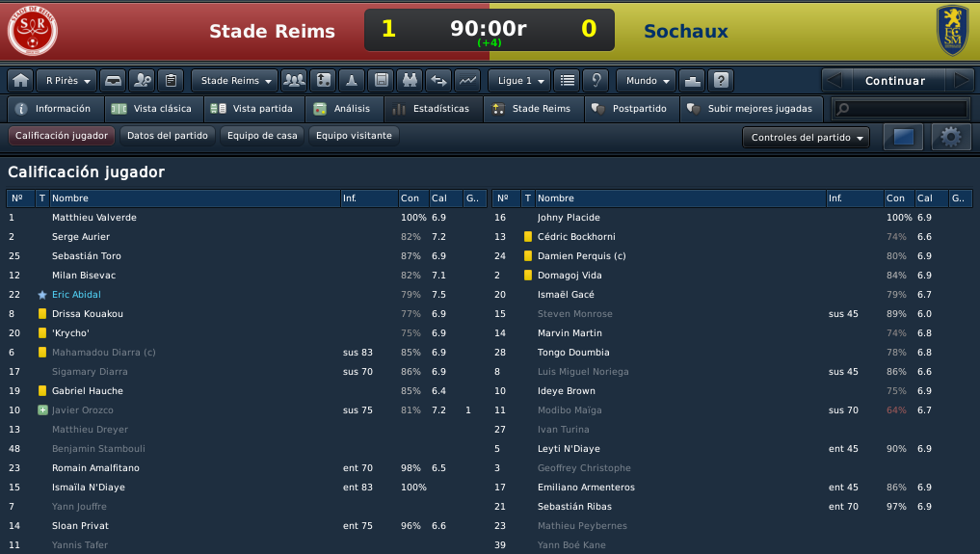Viewport: 980px width, 554px height.
Task: Open the transfers arrows icon
Action: [438, 81]
